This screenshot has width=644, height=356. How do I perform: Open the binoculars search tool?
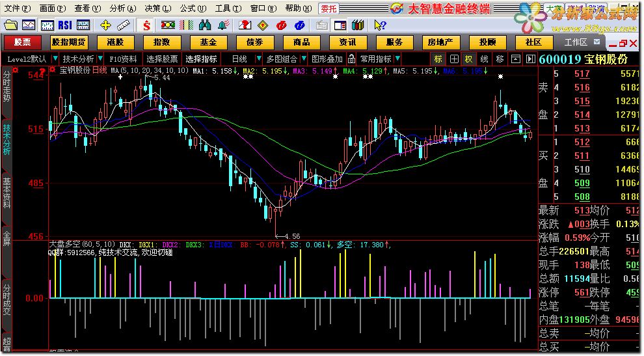(204, 25)
